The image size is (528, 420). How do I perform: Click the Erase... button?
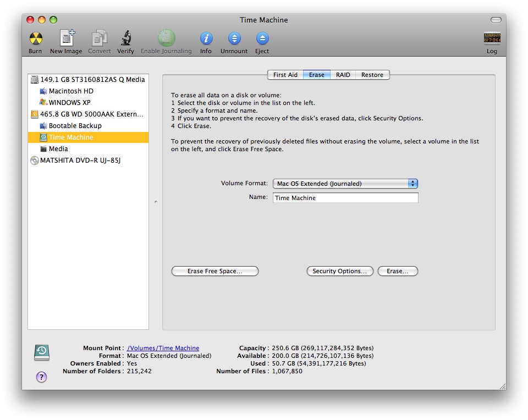pos(398,271)
